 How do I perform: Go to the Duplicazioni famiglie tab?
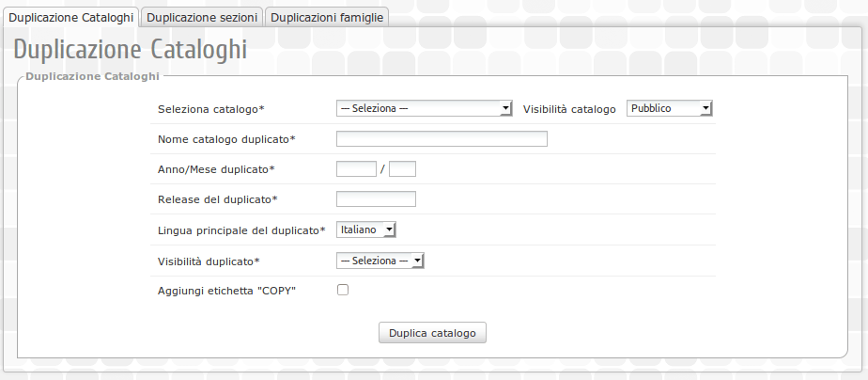tap(327, 17)
